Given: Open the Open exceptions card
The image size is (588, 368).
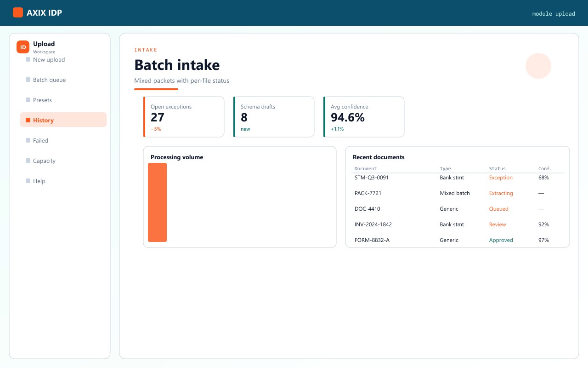Looking at the screenshot, I should tap(184, 117).
